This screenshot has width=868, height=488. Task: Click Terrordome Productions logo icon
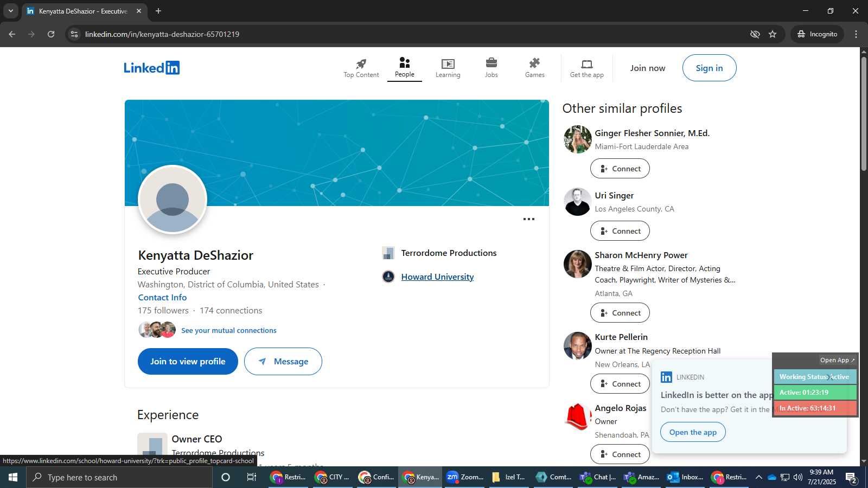388,253
